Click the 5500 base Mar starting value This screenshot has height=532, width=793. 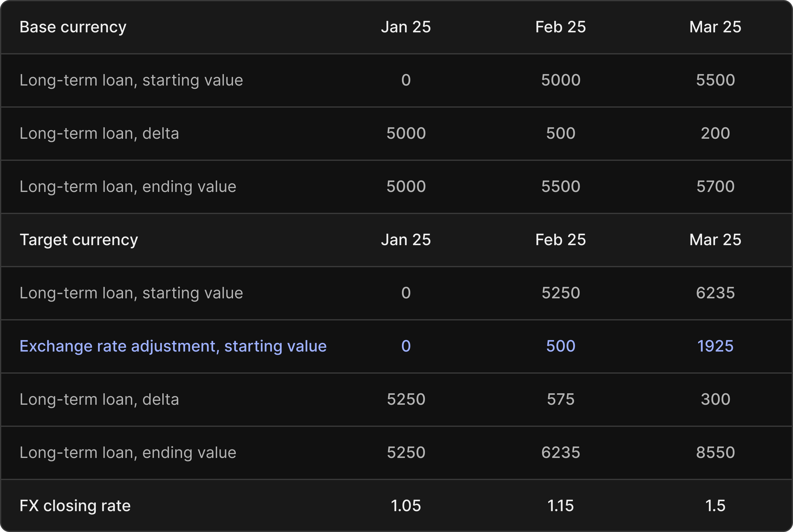[x=715, y=80]
